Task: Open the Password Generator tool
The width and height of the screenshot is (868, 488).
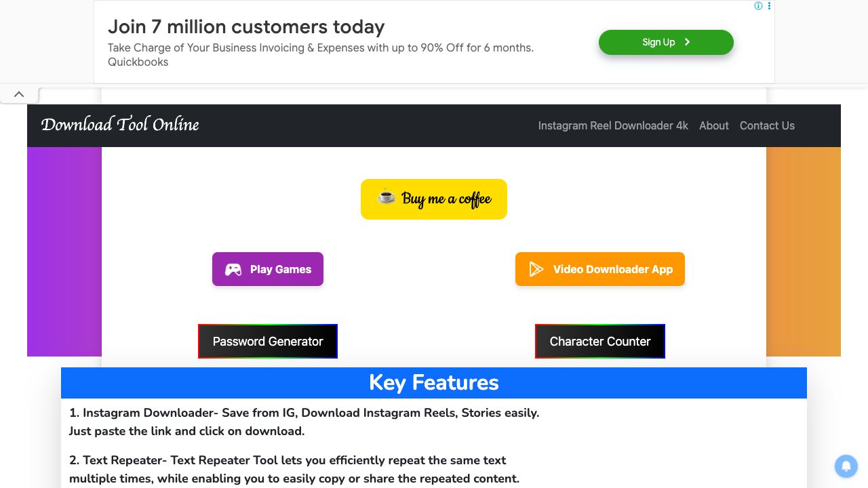Action: [268, 341]
